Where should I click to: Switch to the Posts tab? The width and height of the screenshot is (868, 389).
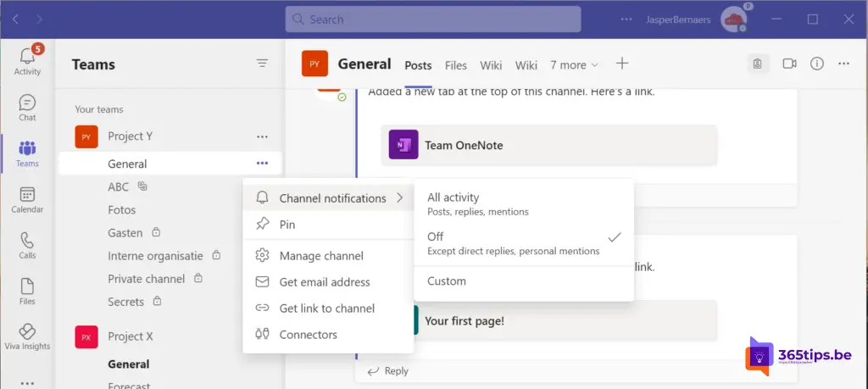click(x=418, y=65)
